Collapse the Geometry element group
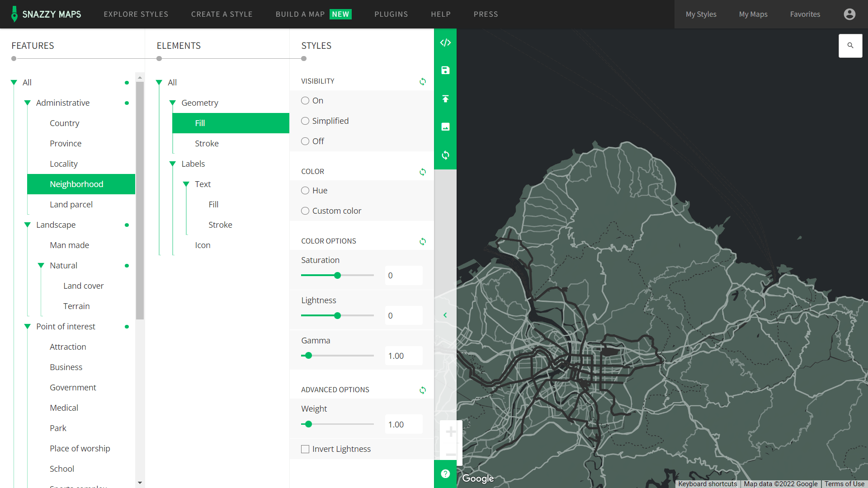 173,103
